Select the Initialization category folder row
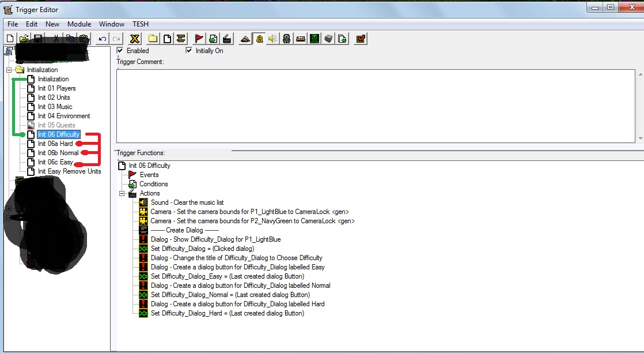This screenshot has width=644, height=353. [x=42, y=70]
